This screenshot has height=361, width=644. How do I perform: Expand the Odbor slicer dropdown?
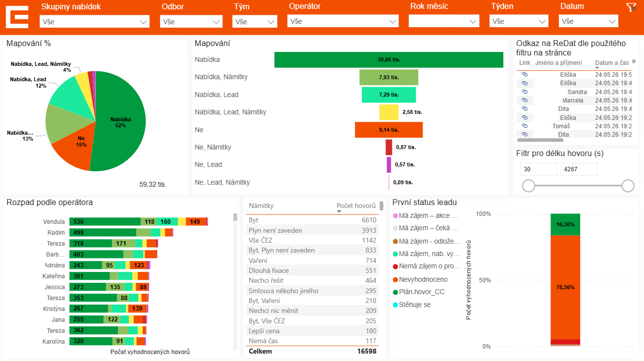[191, 21]
